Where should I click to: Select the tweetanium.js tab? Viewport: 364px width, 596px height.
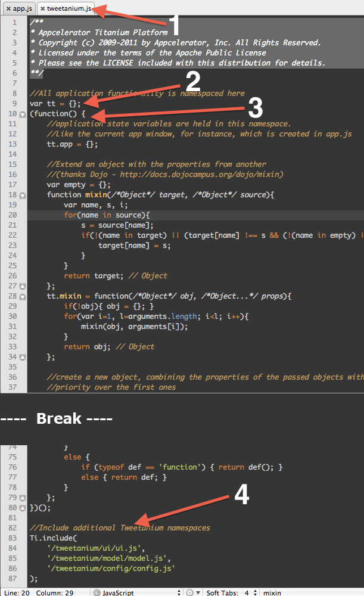66,8
